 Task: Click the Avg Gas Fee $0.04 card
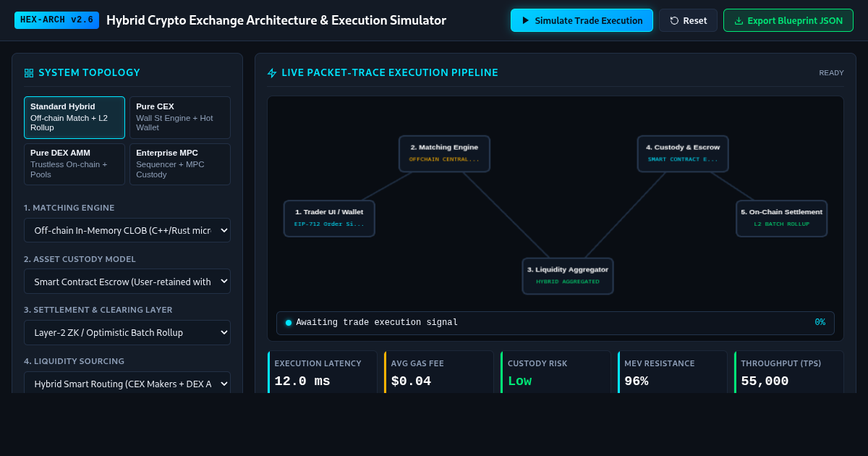pyautogui.click(x=439, y=372)
